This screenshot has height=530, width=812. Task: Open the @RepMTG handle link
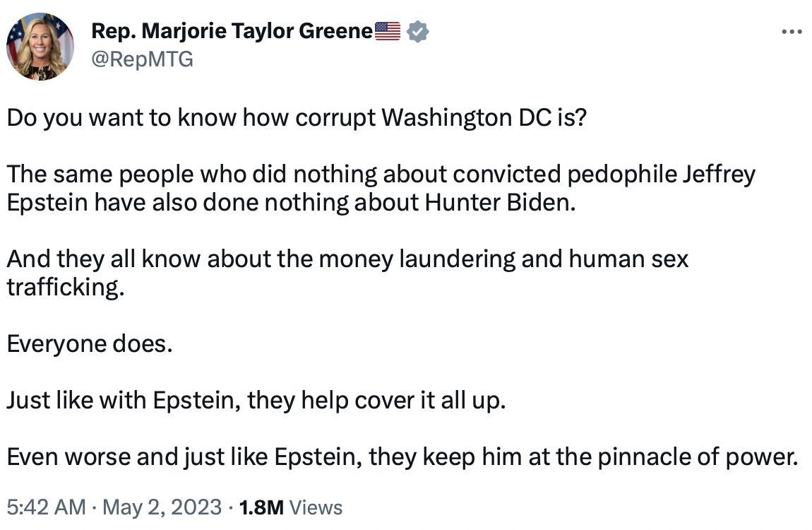142,59
